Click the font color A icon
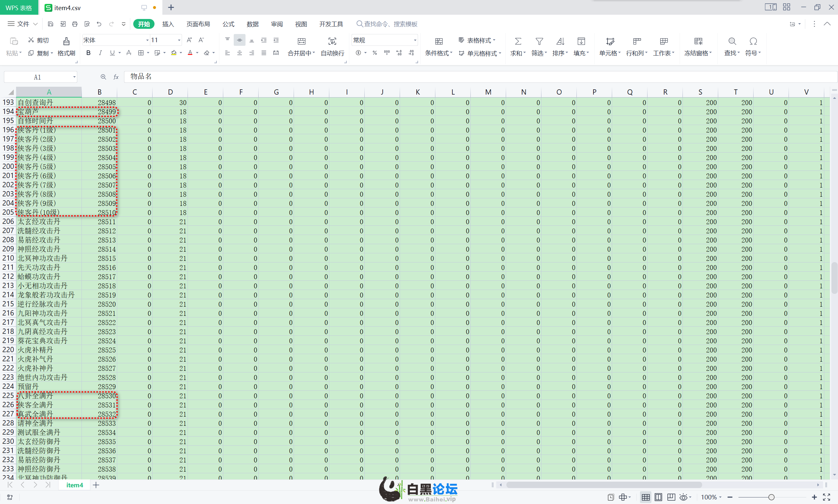This screenshot has height=504, width=838. [190, 53]
